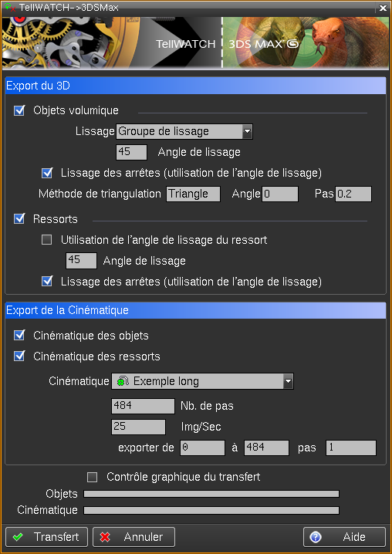Select the Export du 3D section header

195,86
